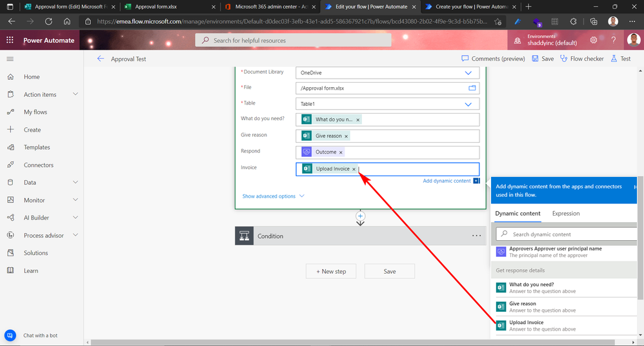Open the user account avatar
The height and width of the screenshot is (346, 644).
(x=634, y=40)
